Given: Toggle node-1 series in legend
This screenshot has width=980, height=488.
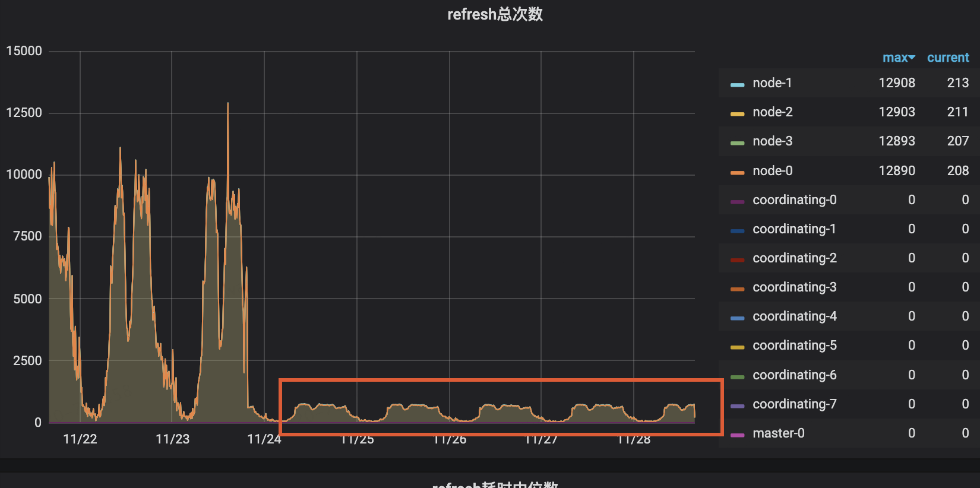Looking at the screenshot, I should click(x=772, y=83).
